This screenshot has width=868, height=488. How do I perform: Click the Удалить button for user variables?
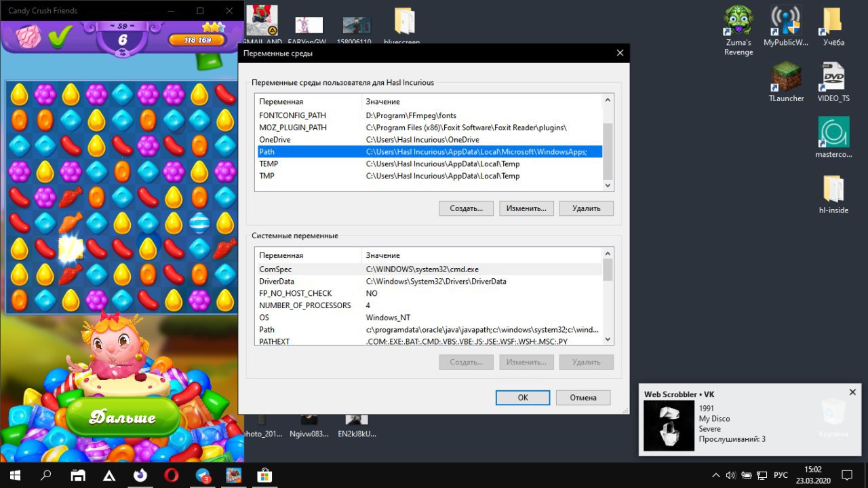[x=587, y=208]
